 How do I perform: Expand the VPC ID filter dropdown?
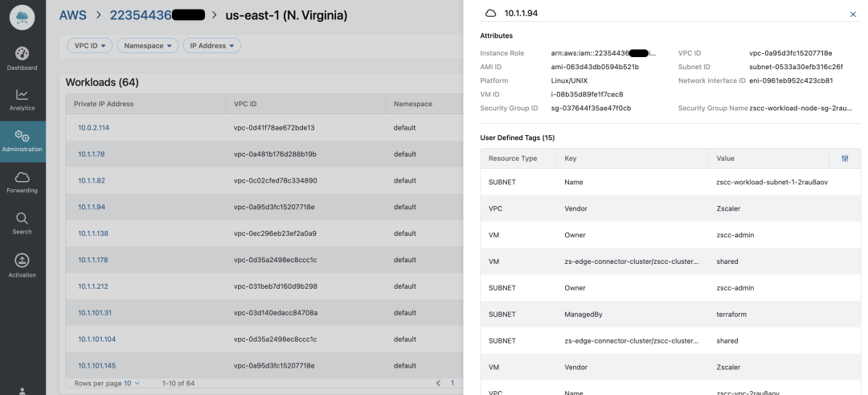click(89, 46)
